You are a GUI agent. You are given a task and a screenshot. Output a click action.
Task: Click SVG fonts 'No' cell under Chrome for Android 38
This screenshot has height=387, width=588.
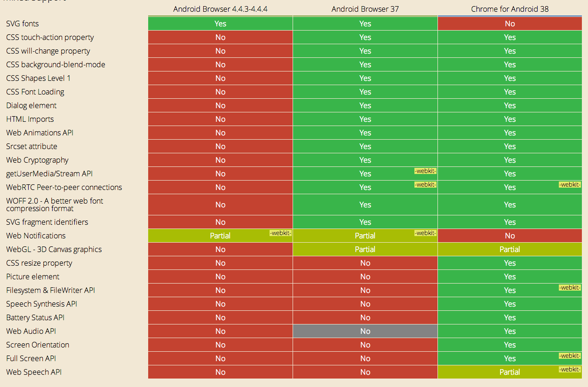[x=510, y=24]
